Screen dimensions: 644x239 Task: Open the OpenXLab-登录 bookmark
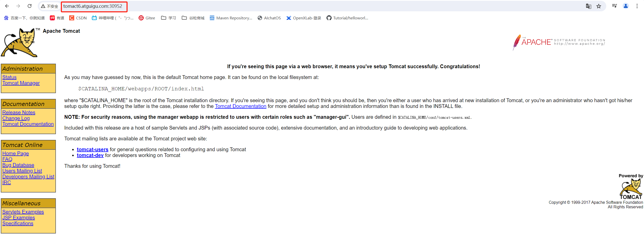pos(304,18)
